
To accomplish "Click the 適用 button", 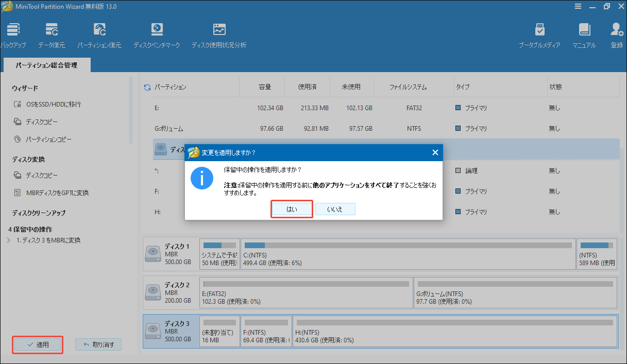I will (38, 345).
